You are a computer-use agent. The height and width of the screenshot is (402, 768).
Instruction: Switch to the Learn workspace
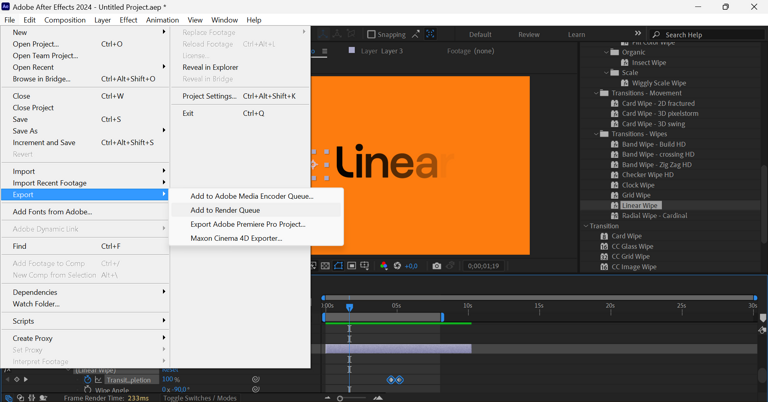click(576, 34)
